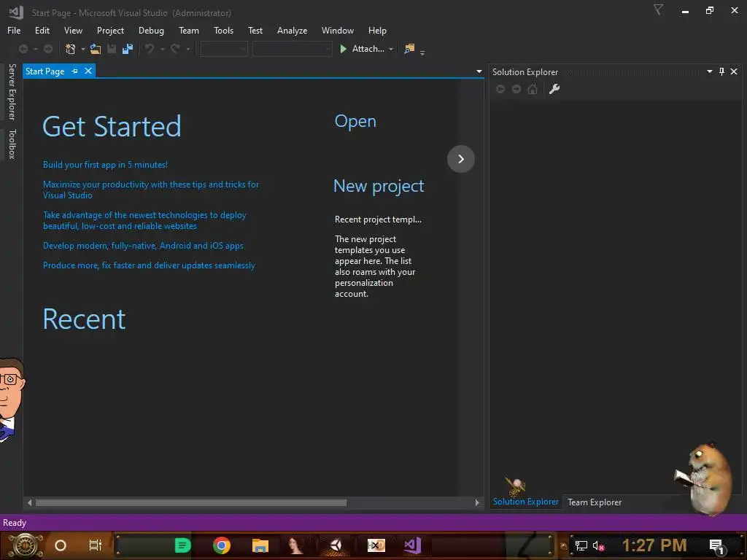The image size is (747, 560).
Task: Click 'Build your first app in 5 minutes!' link
Action: coord(105,165)
